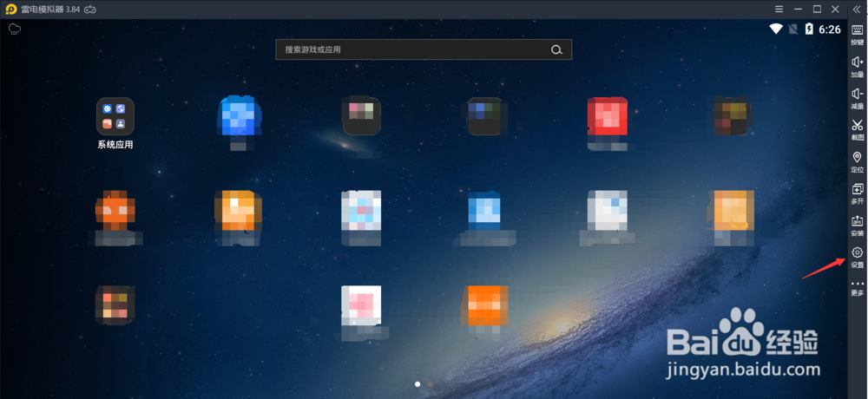
Task: Minimize the emulator window
Action: pos(798,9)
